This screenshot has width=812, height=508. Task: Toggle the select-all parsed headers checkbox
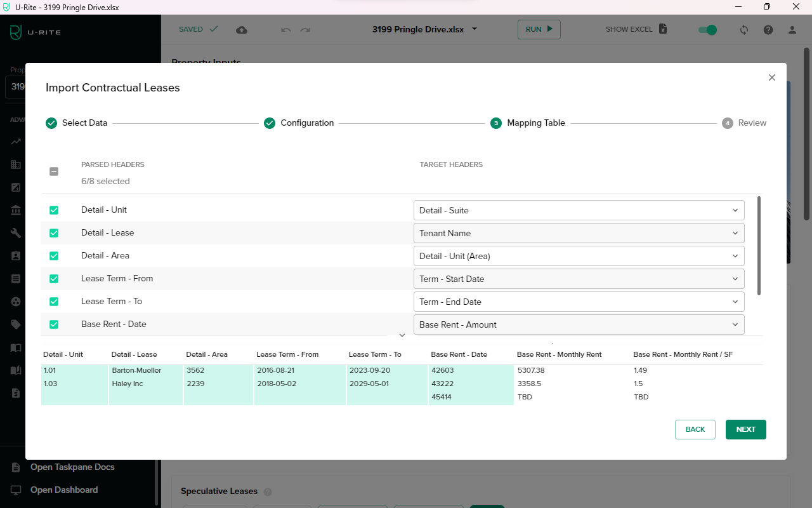(x=54, y=171)
